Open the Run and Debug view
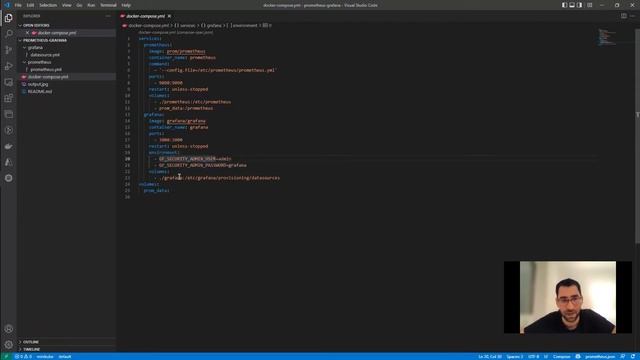Screen dimensions: 640x360 [x=9, y=66]
